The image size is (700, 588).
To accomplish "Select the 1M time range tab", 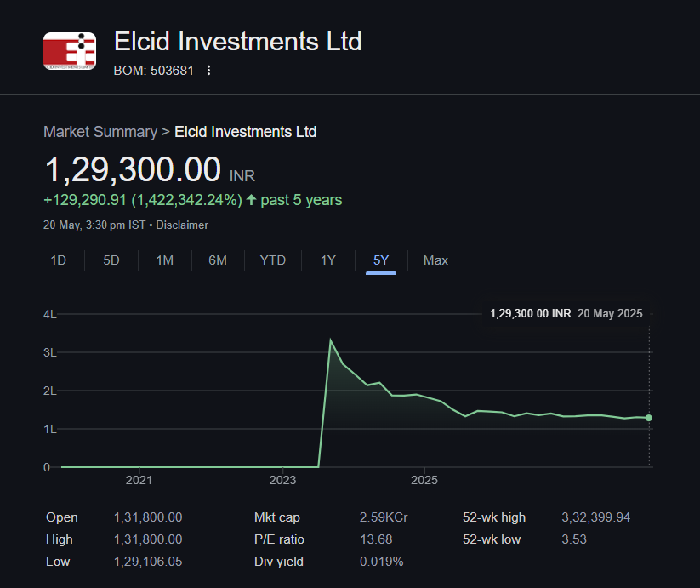I will pos(165,260).
